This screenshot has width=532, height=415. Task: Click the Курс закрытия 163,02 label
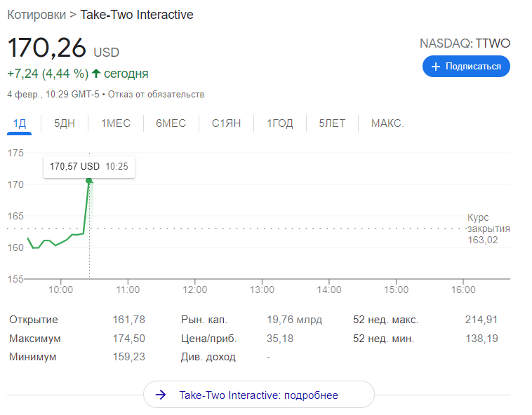pos(488,229)
